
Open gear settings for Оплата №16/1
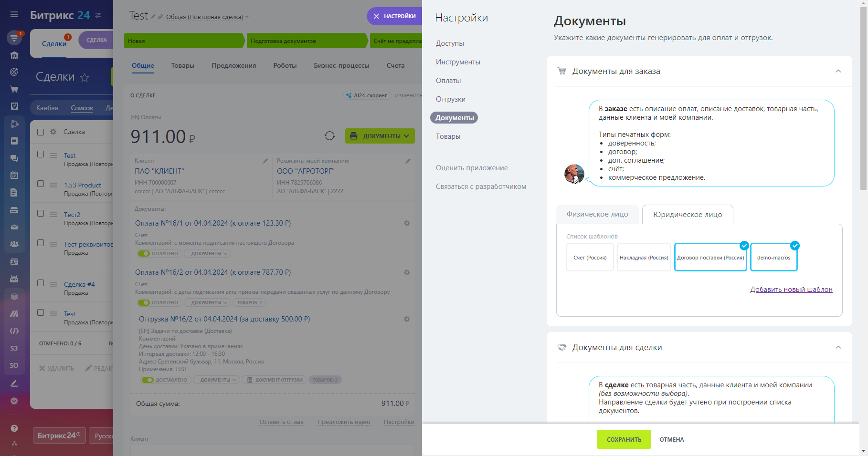pyautogui.click(x=407, y=223)
